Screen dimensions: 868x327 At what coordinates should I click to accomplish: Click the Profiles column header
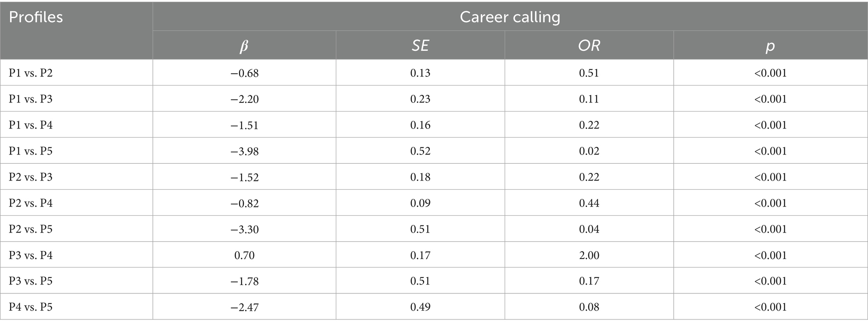pos(36,17)
